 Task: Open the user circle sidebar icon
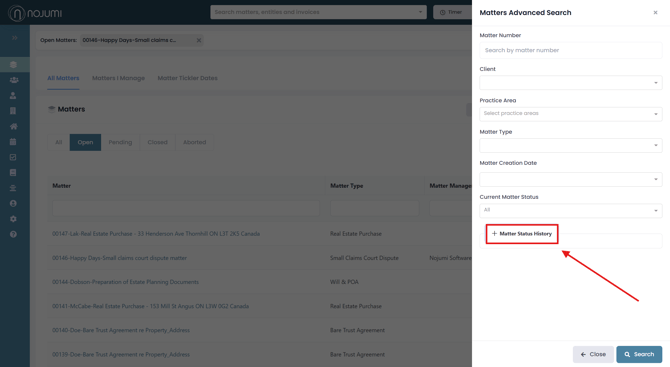coord(13,203)
